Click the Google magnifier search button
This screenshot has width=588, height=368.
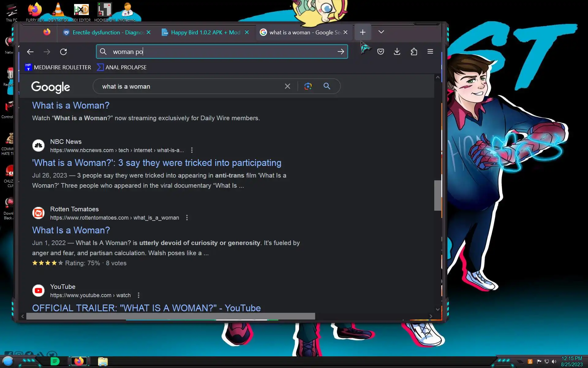[327, 86]
